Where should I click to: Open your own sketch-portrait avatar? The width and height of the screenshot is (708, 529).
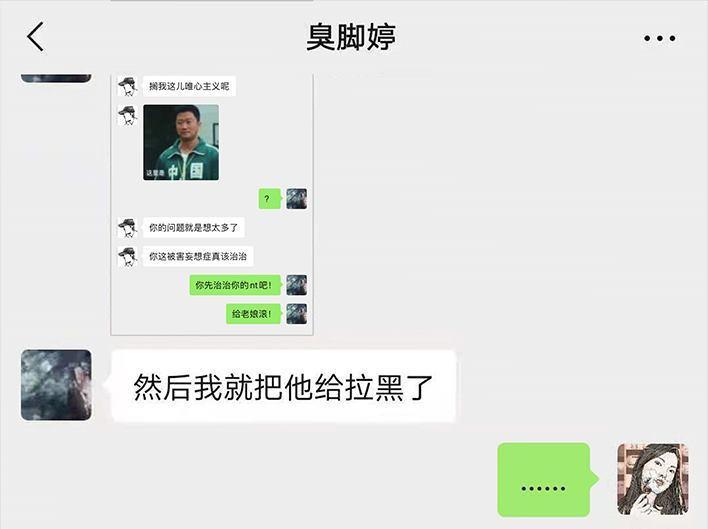652,479
